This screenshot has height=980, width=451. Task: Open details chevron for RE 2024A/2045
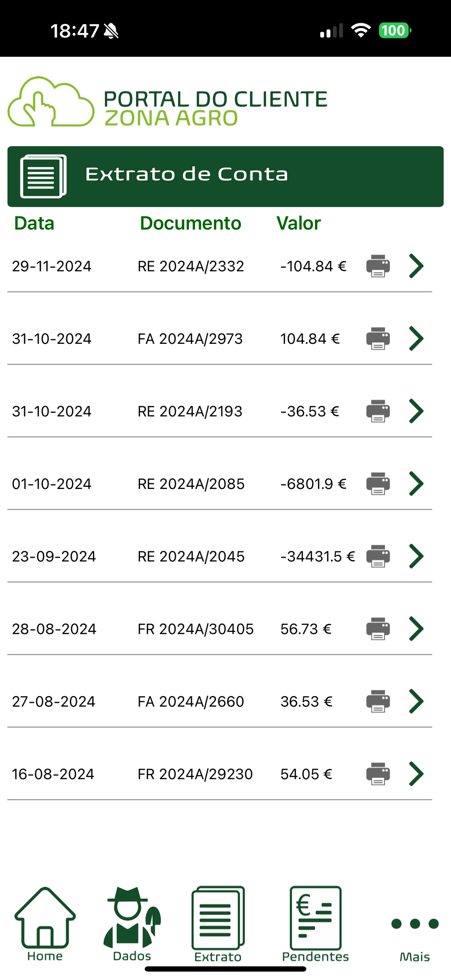pyautogui.click(x=416, y=556)
